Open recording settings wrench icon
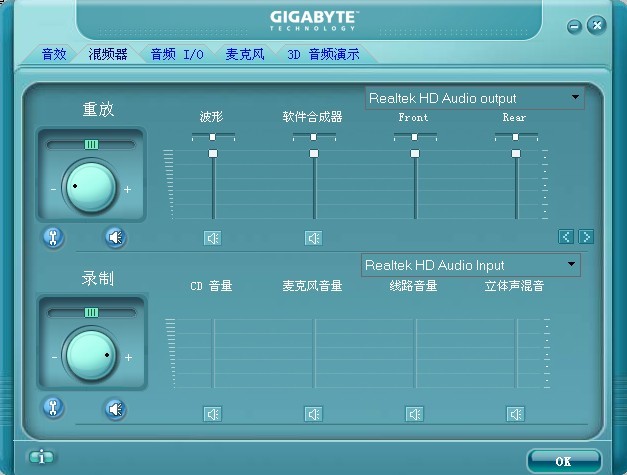Viewport: 627px width, 475px height. pyautogui.click(x=53, y=408)
